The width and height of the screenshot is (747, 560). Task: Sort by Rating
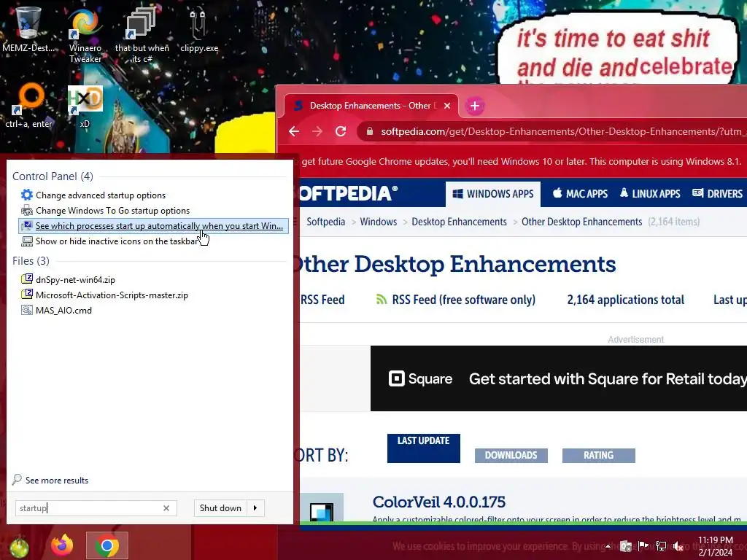(599, 455)
